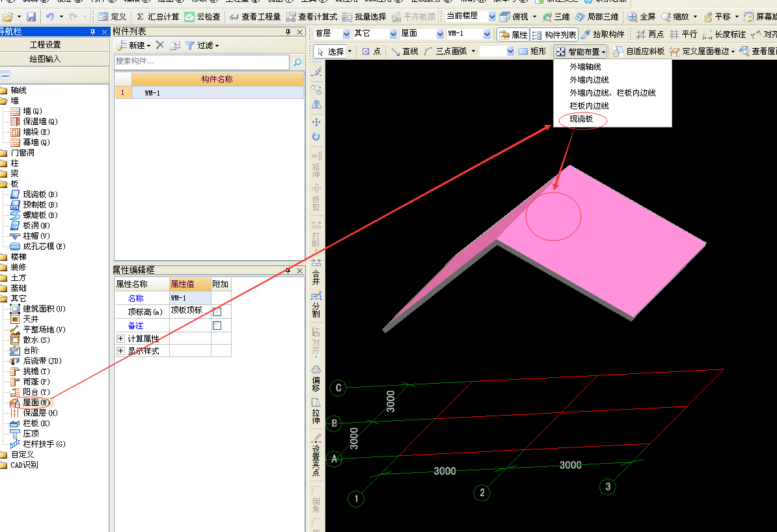Image resolution: width=777 pixels, height=532 pixels.
Task: Expand 计算属性 property group
Action: [x=120, y=339]
